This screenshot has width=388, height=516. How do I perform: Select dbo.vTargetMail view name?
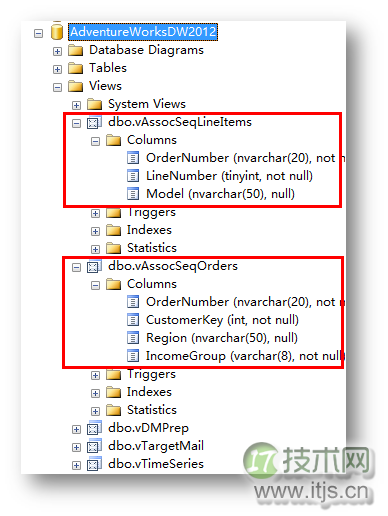coord(156,446)
